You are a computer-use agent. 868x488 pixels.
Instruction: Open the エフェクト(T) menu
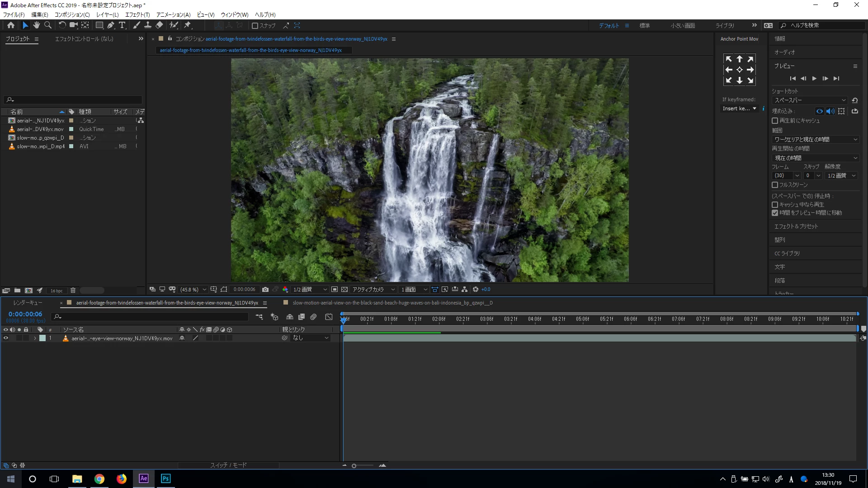click(137, 14)
